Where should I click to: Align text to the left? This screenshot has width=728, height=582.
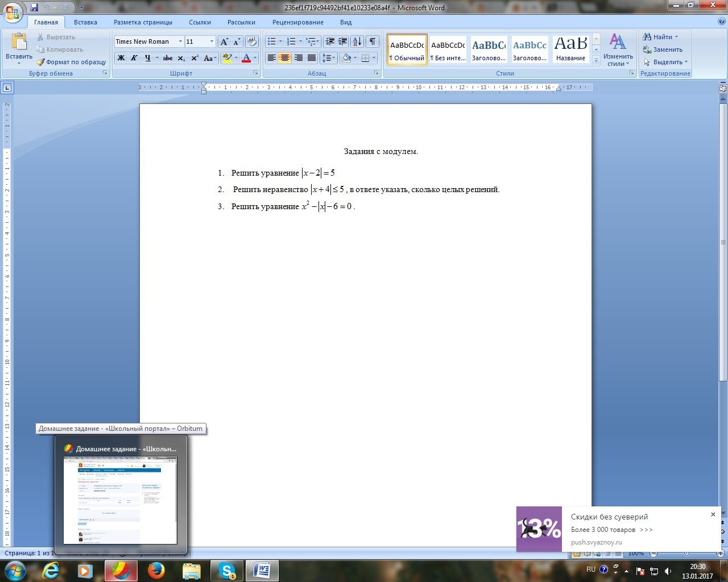pos(272,58)
